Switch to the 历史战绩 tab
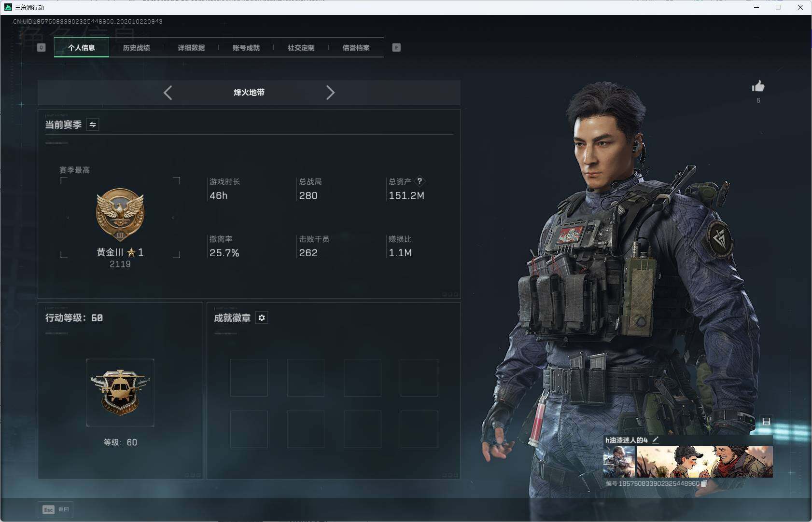 point(137,47)
